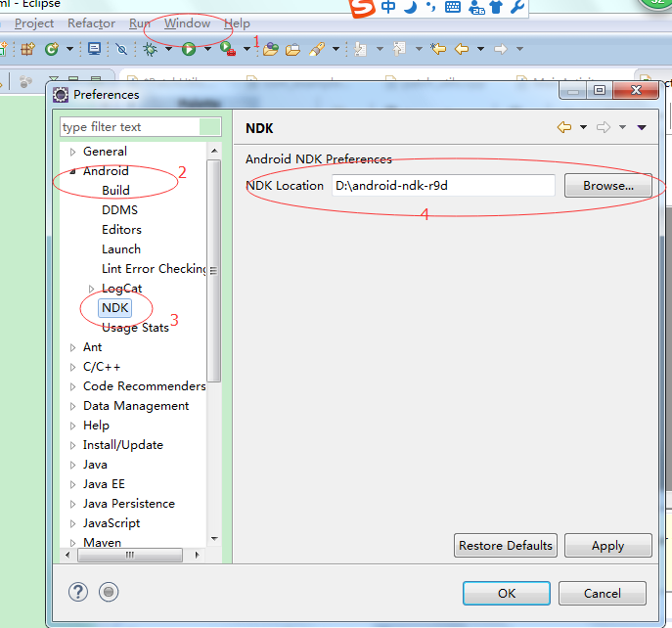Click the Open Type folder toolbar icon
This screenshot has width=672, height=628.
271,49
